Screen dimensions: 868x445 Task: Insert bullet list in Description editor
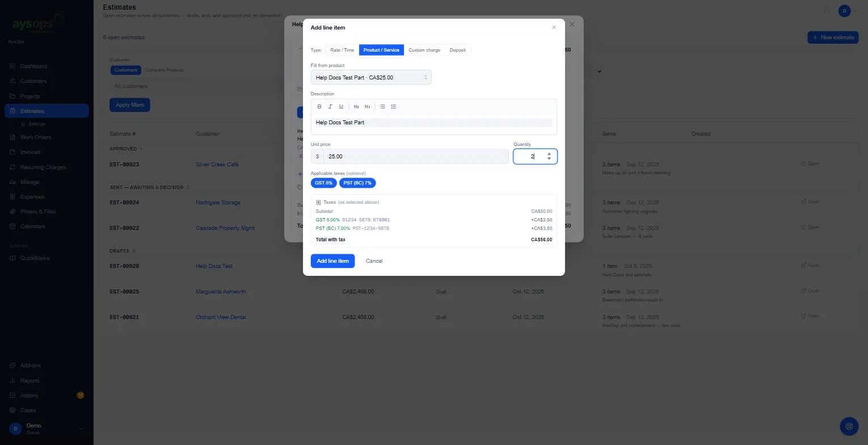[382, 107]
